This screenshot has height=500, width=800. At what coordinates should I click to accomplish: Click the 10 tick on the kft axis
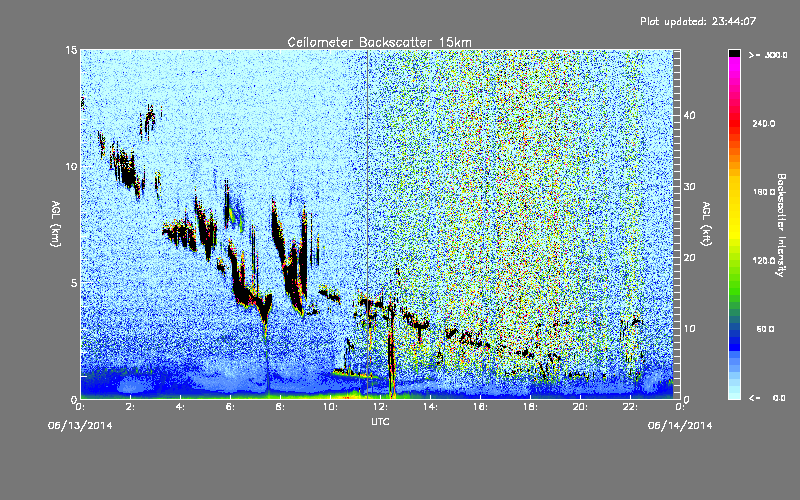click(689, 329)
